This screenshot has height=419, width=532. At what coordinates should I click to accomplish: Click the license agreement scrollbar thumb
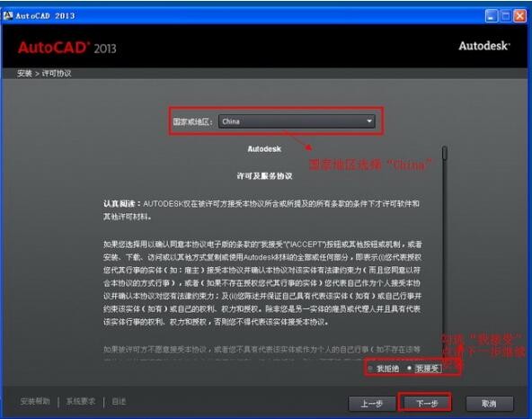pos(445,153)
